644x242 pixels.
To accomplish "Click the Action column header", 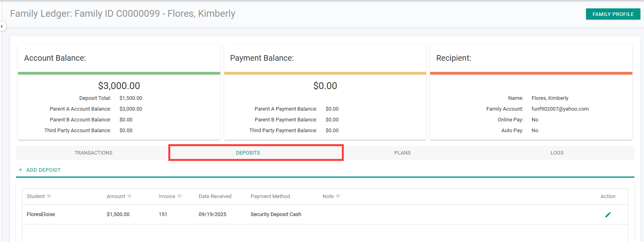I will (x=608, y=196).
